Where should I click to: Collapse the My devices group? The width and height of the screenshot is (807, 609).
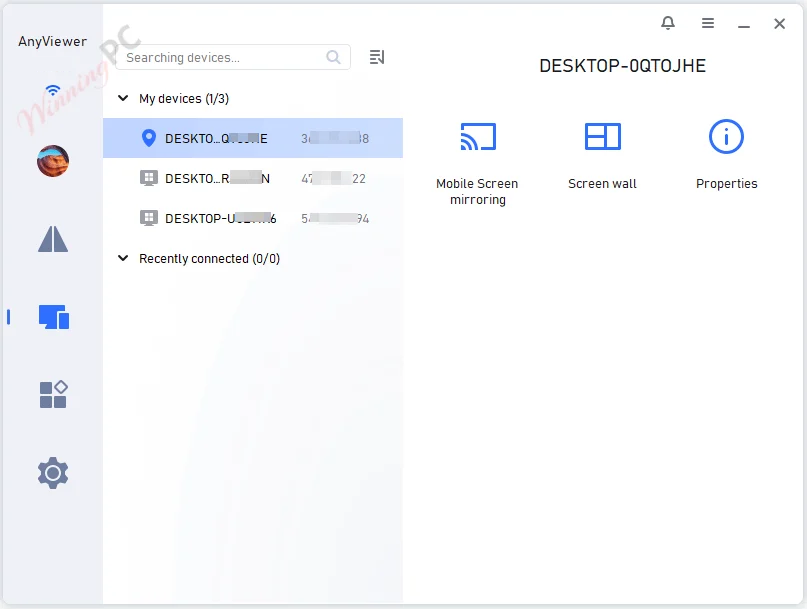[123, 98]
